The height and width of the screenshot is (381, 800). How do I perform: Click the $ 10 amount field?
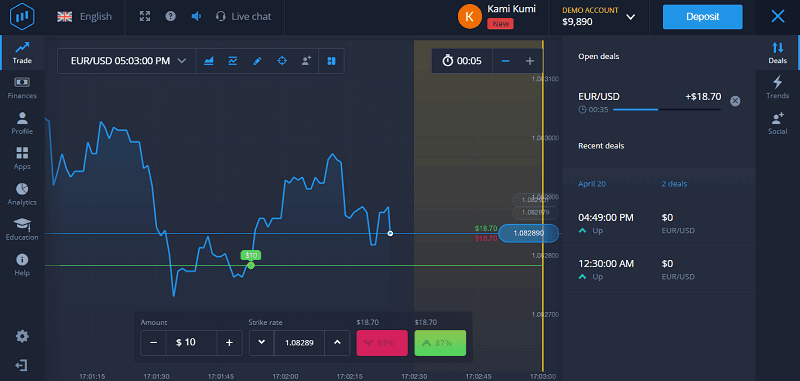(x=191, y=343)
